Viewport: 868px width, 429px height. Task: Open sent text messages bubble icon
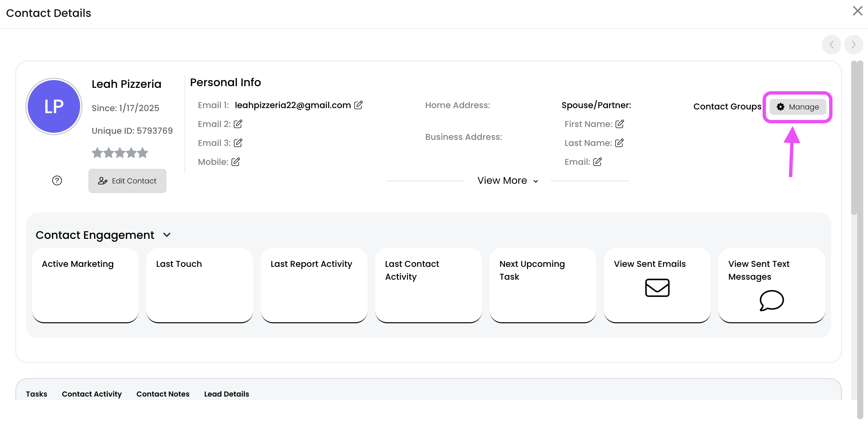point(771,300)
